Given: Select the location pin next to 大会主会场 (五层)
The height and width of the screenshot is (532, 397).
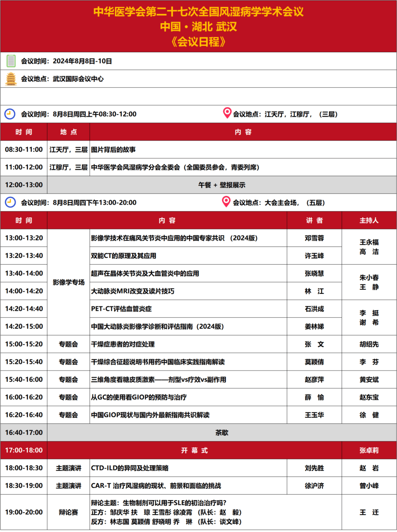Looking at the screenshot, I should [227, 202].
